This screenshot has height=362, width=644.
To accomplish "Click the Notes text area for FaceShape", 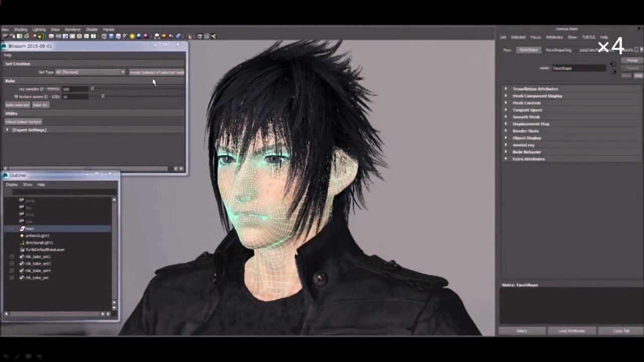I will click(x=572, y=306).
